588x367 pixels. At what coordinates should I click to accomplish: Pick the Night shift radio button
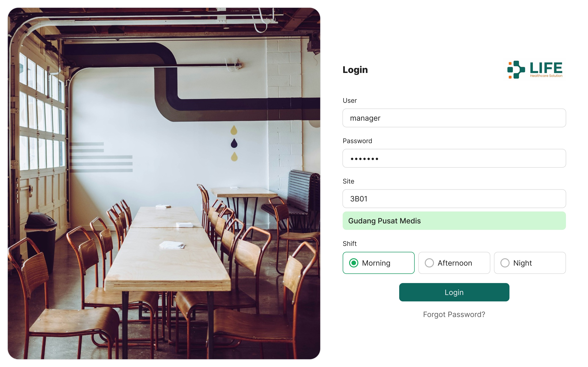pyautogui.click(x=505, y=263)
